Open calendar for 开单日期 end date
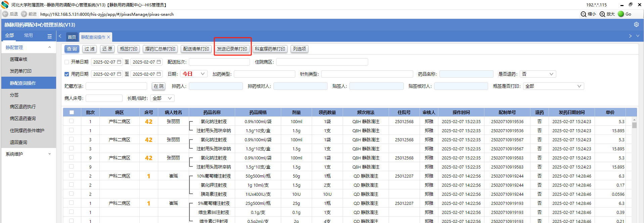The height and width of the screenshot is (223, 644). [159, 62]
